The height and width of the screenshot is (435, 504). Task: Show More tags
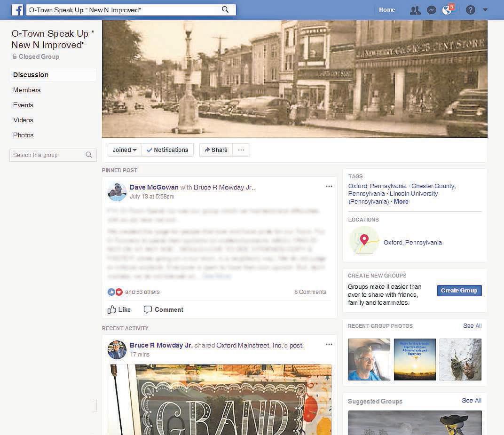[401, 202]
